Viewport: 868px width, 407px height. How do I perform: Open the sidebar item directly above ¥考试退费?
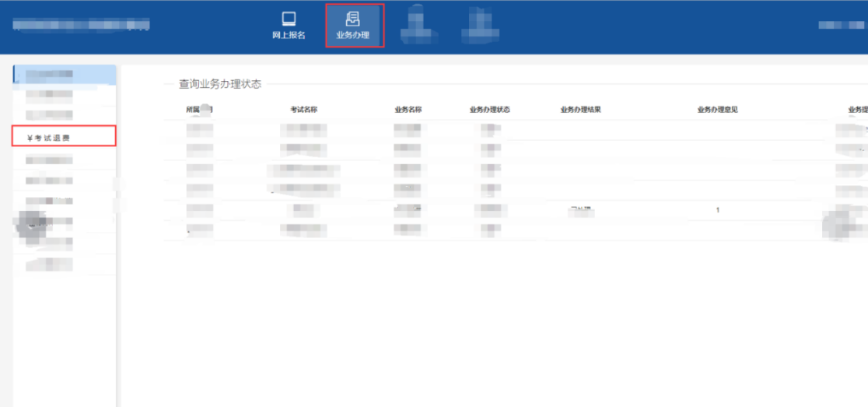coord(49,115)
